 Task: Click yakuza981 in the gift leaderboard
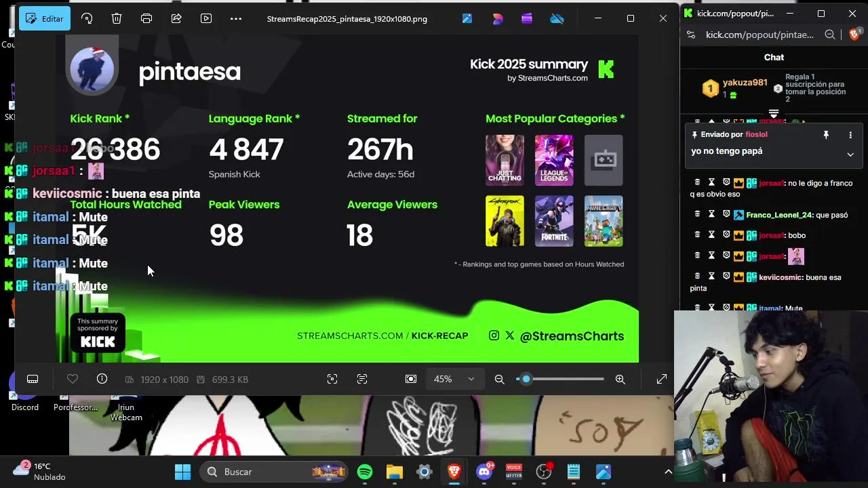coord(745,83)
